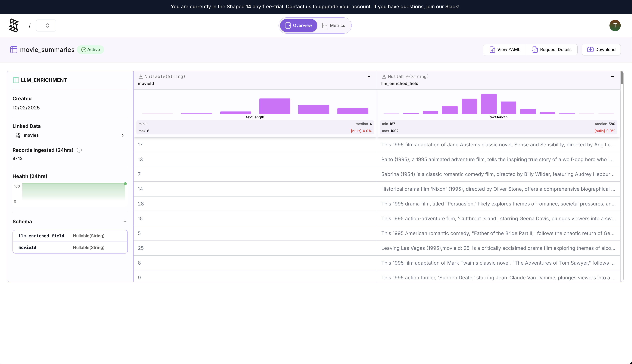
Task: Click the table icon beside movie_summaries
Action: (x=14, y=49)
